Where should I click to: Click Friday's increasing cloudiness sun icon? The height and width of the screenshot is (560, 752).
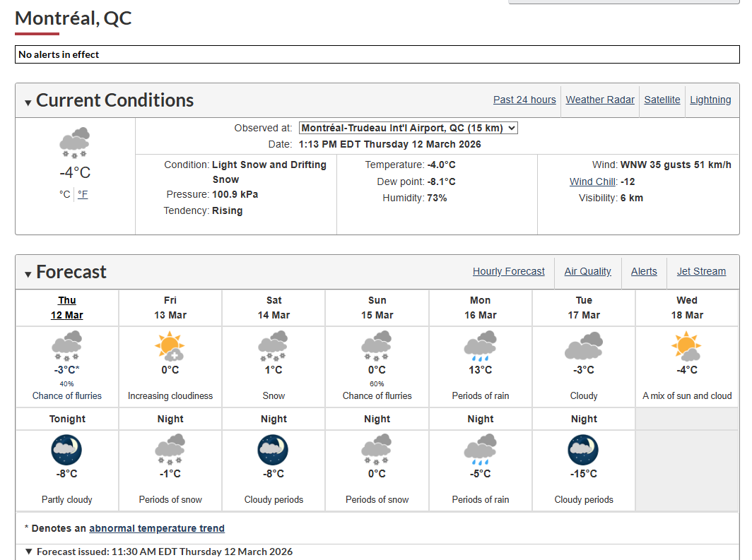pyautogui.click(x=170, y=346)
